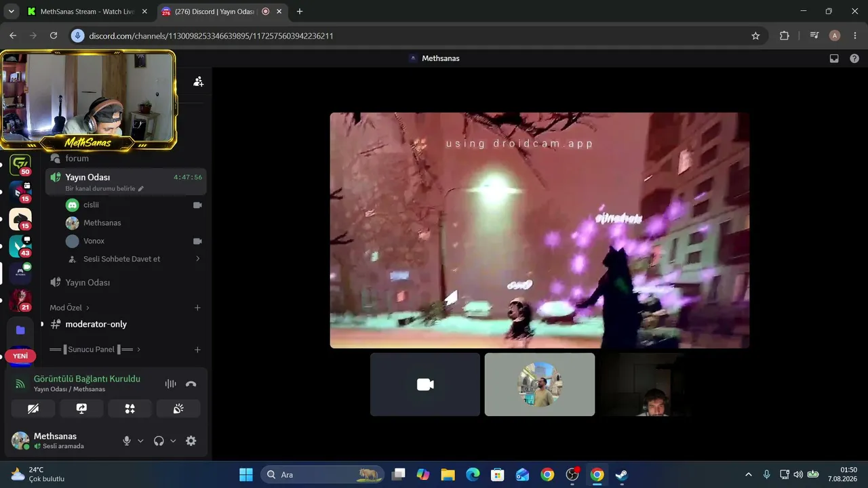Add a channel to Sunucu Panel
The width and height of the screenshot is (868, 488).
[197, 350]
